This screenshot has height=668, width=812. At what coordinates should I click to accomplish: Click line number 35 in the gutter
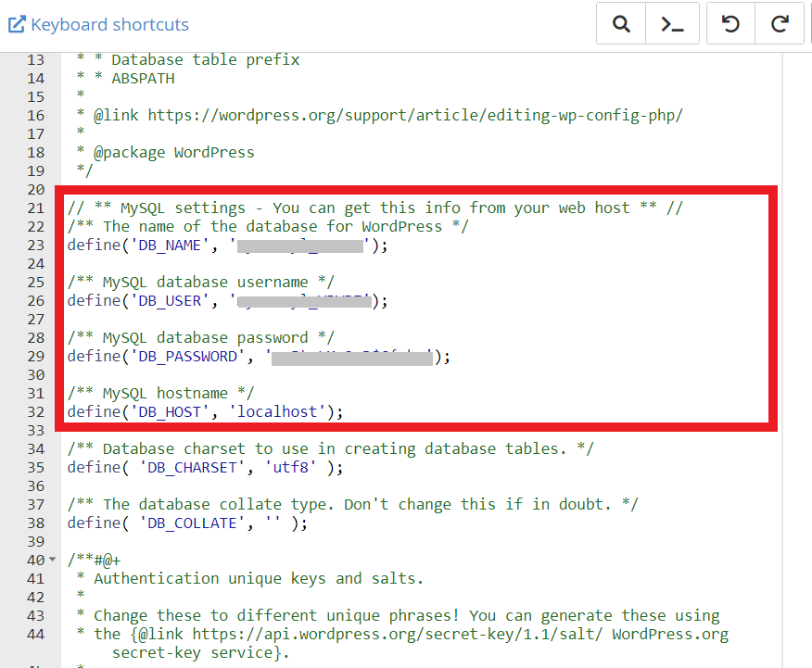pyautogui.click(x=36, y=467)
